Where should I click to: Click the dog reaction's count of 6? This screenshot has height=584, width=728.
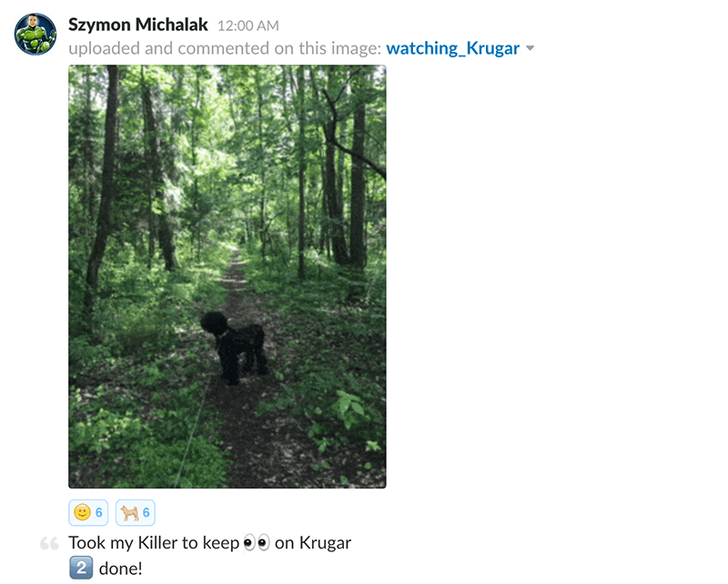147,512
